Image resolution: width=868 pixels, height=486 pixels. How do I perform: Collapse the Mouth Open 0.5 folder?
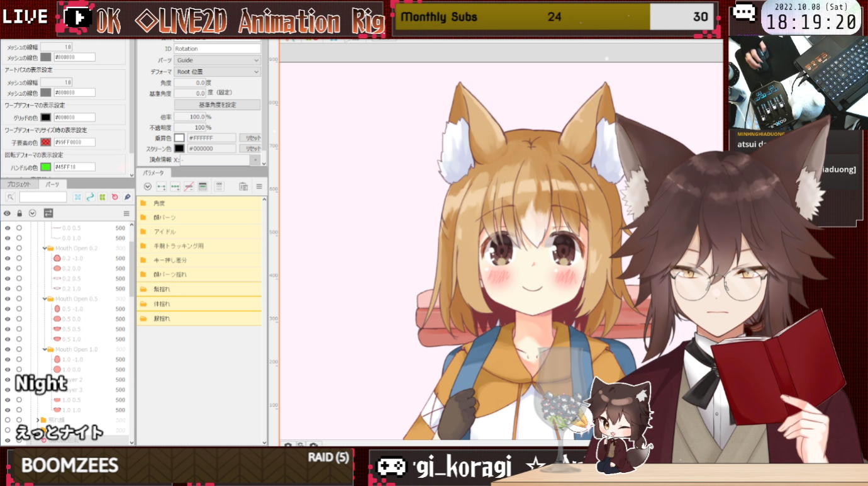coord(45,299)
